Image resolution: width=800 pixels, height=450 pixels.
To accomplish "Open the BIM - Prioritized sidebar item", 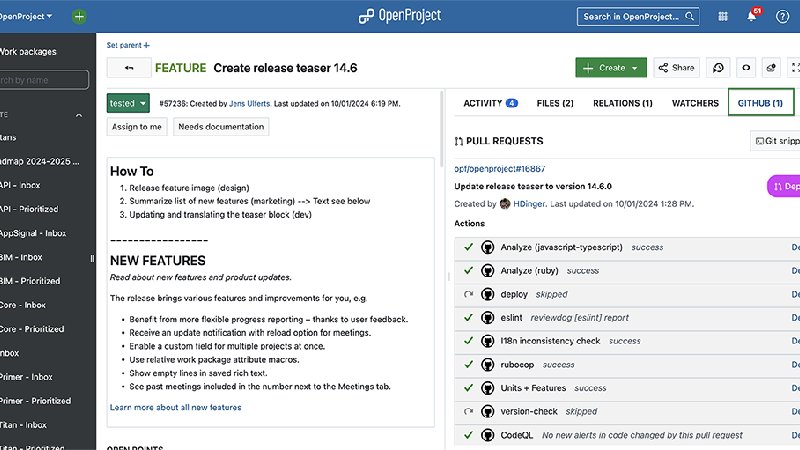I will [30, 281].
